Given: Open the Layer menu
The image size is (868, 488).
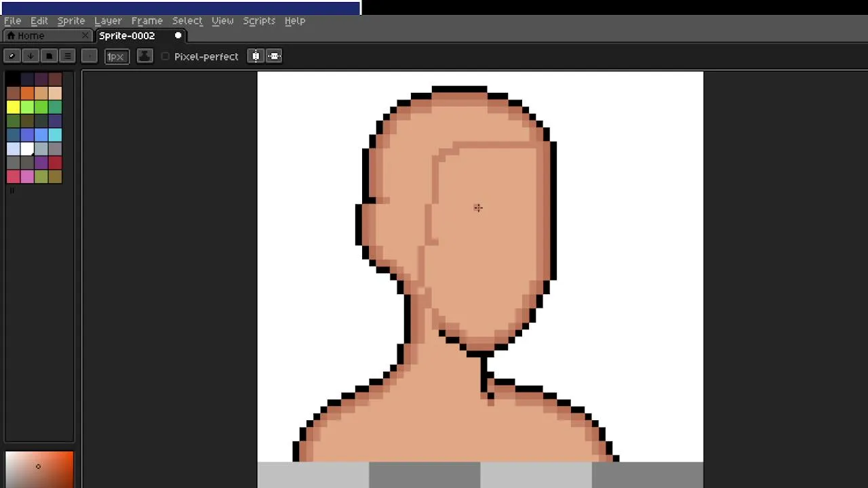Looking at the screenshot, I should (x=108, y=20).
